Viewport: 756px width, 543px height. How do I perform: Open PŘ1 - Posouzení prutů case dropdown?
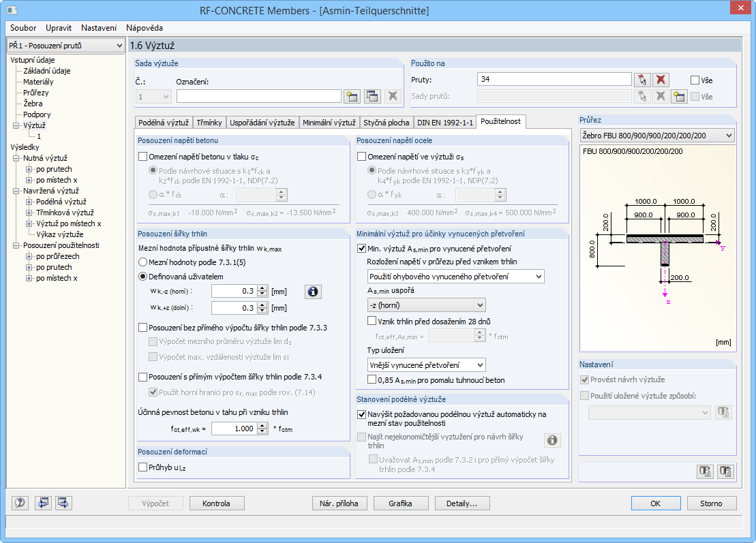click(x=65, y=45)
